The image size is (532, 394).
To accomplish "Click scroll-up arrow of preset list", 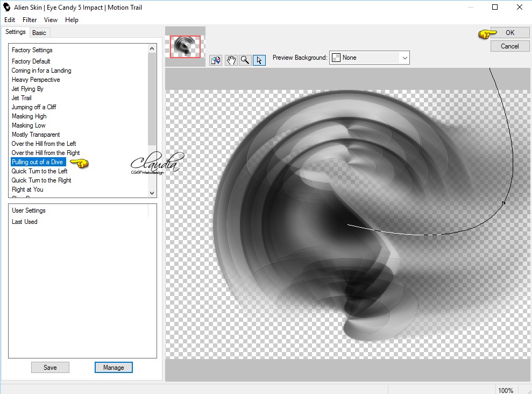I will 152,48.
